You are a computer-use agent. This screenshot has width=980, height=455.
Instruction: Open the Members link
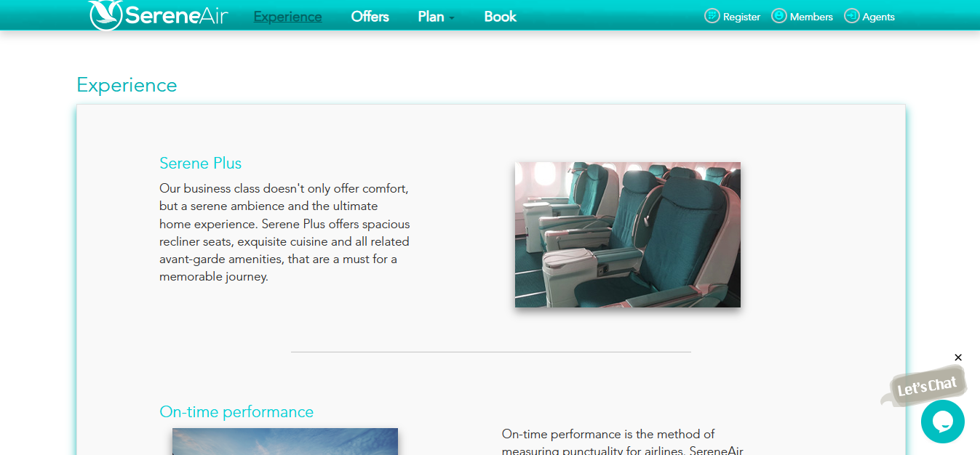[811, 17]
